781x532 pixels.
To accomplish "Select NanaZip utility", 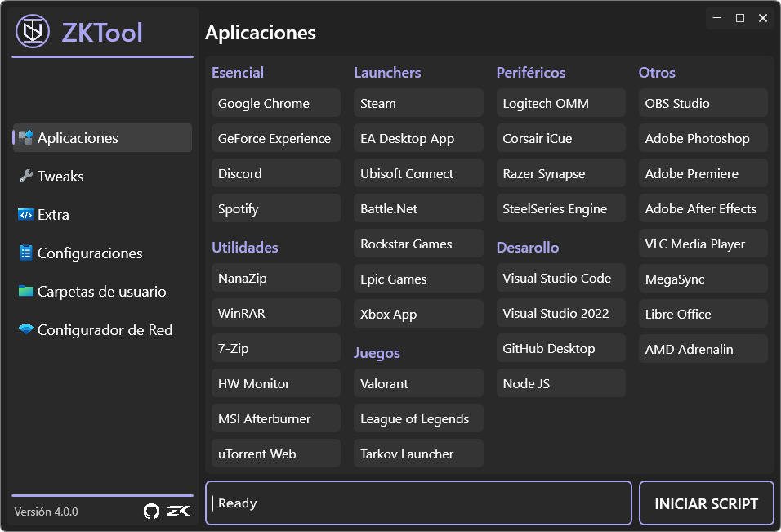I will point(276,278).
